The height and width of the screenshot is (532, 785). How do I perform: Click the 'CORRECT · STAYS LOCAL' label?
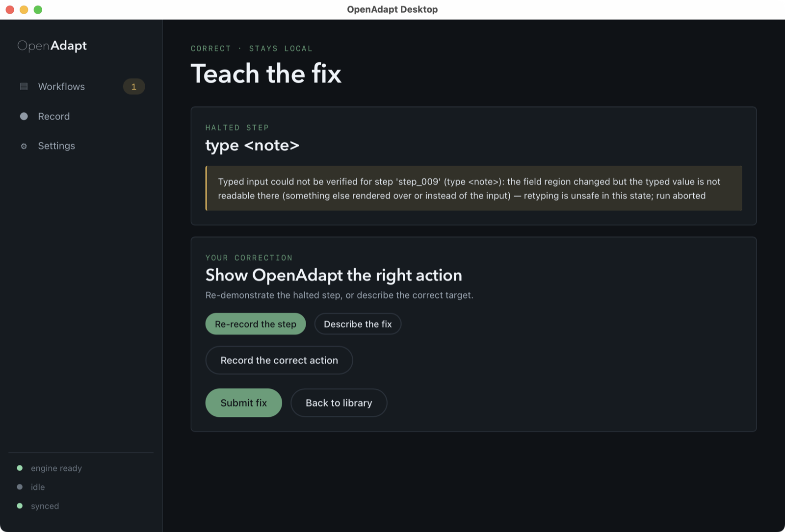pyautogui.click(x=252, y=49)
